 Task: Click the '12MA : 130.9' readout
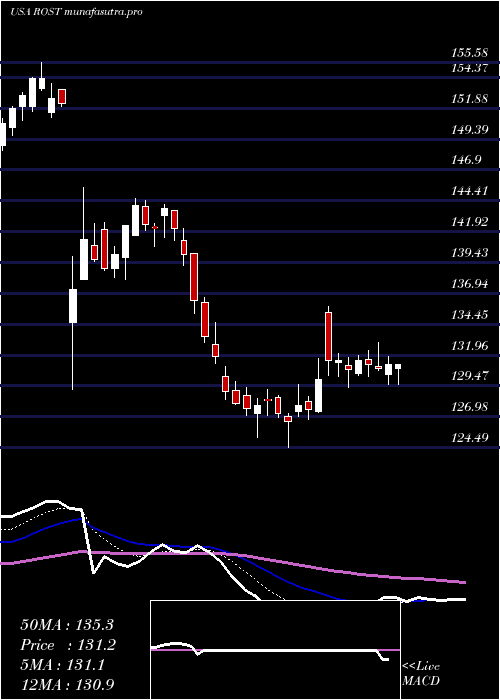click(x=67, y=685)
